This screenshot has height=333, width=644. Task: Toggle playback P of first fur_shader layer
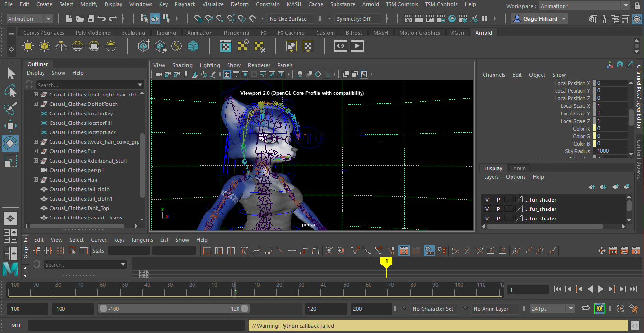click(498, 200)
